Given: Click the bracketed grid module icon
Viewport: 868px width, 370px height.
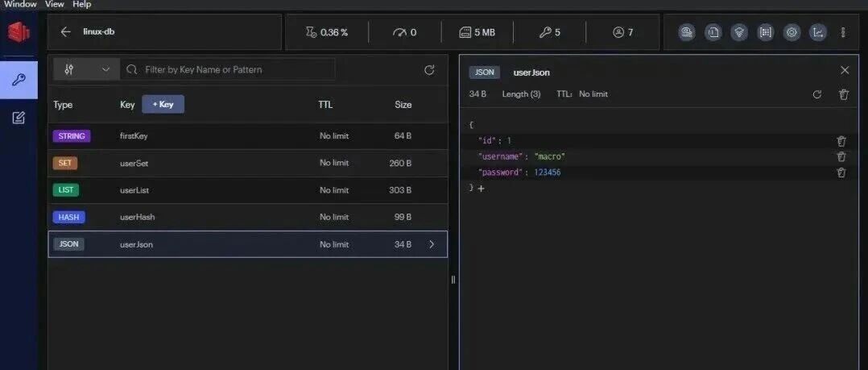Looking at the screenshot, I should (x=766, y=32).
